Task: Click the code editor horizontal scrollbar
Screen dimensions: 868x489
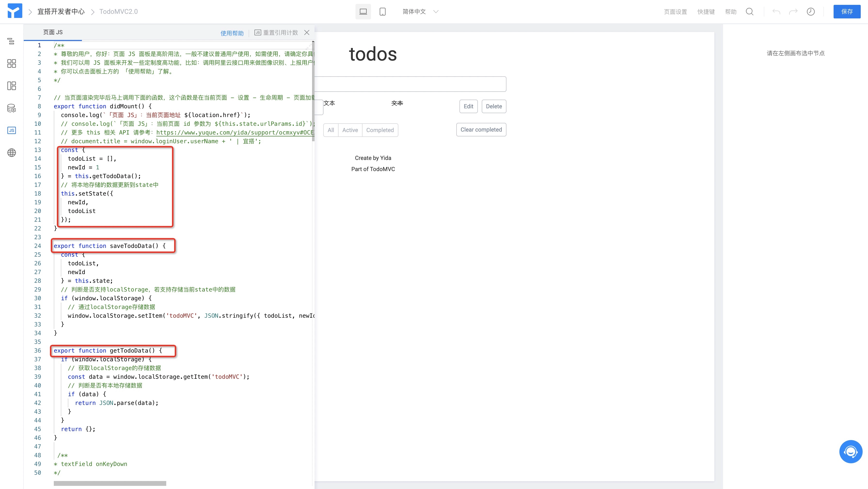Action: (x=110, y=483)
